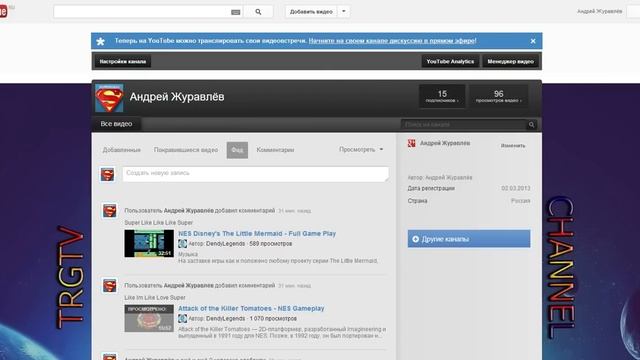Click the search magnifier button

tap(258, 12)
